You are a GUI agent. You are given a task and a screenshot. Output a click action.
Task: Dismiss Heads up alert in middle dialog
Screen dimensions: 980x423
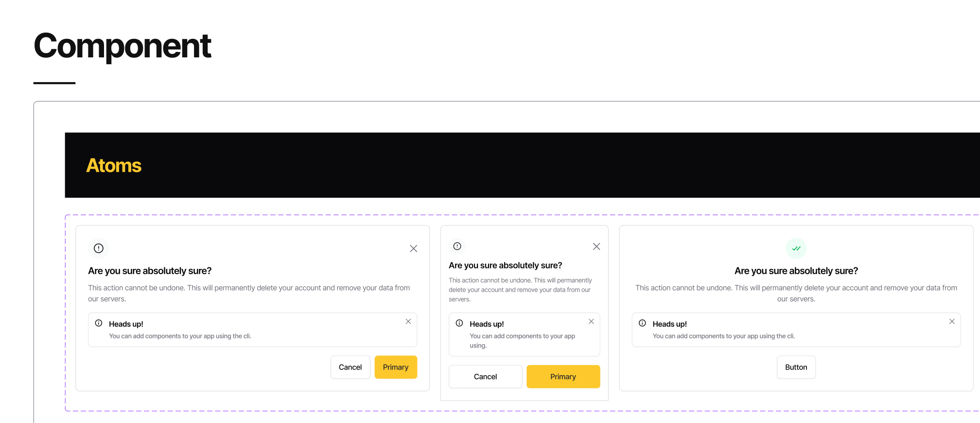tap(591, 321)
